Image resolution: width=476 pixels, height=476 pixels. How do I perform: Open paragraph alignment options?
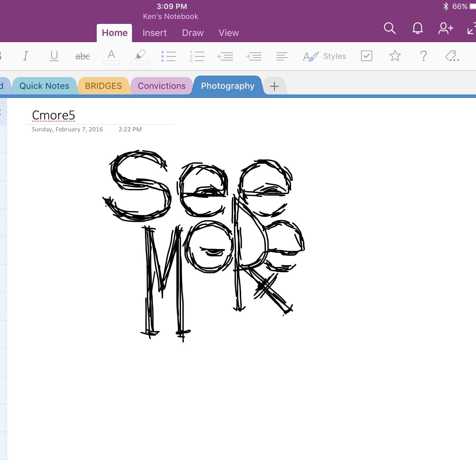[282, 56]
